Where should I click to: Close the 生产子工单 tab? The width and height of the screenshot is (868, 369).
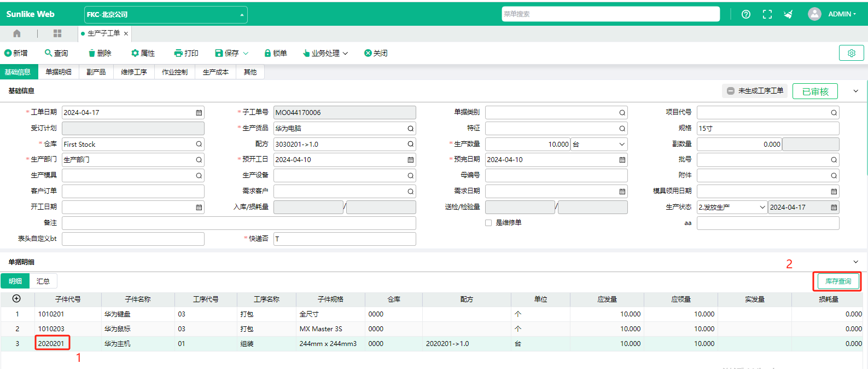(x=126, y=34)
